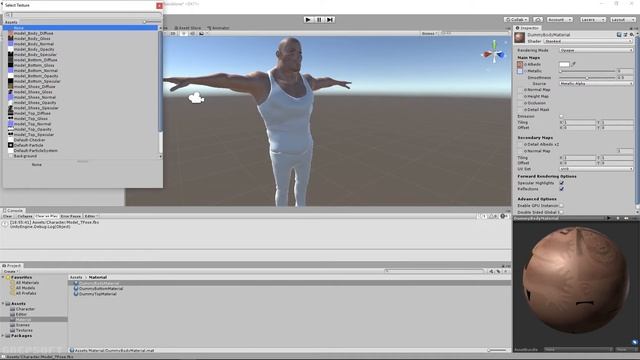Choose the Default-Particle texture
The width and height of the screenshot is (640, 360).
[29, 145]
